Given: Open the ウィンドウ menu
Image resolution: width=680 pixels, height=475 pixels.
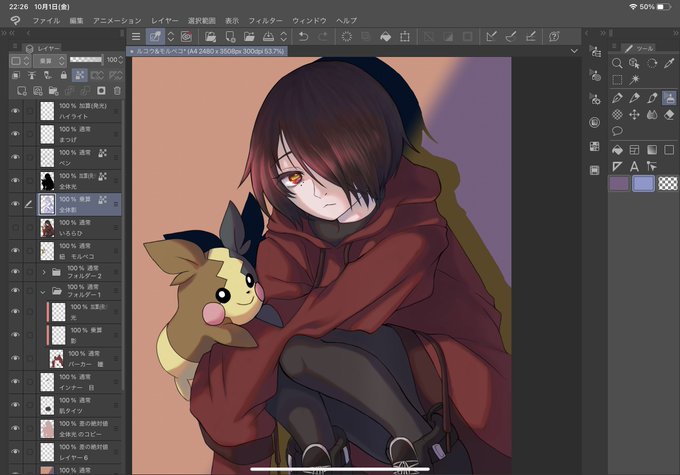Looking at the screenshot, I should (x=309, y=20).
